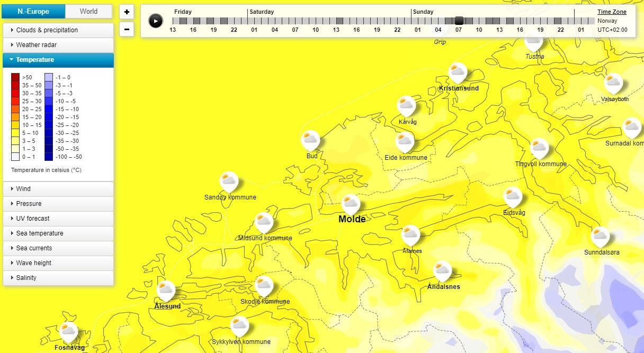Click the Time Zone link
644x353 pixels.
[612, 12]
